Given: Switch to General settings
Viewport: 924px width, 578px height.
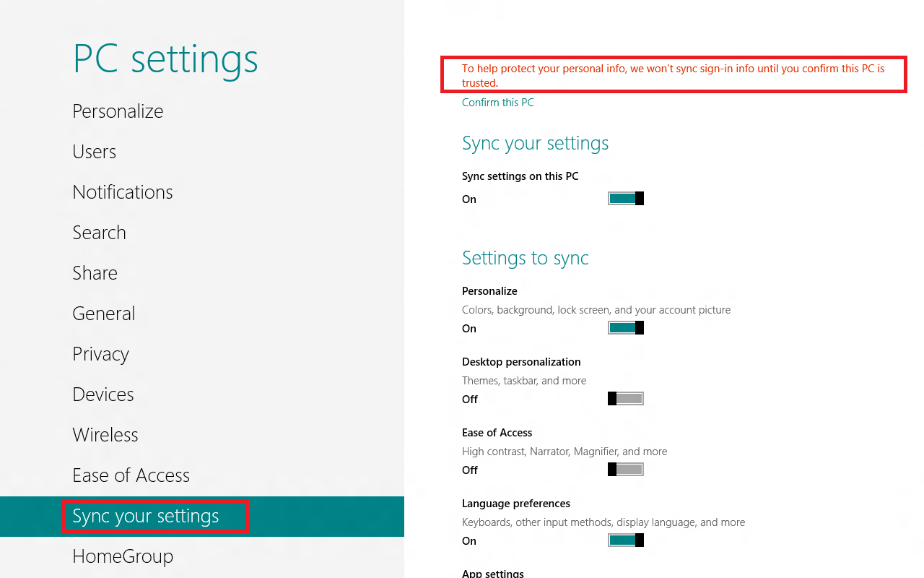Looking at the screenshot, I should tap(104, 314).
